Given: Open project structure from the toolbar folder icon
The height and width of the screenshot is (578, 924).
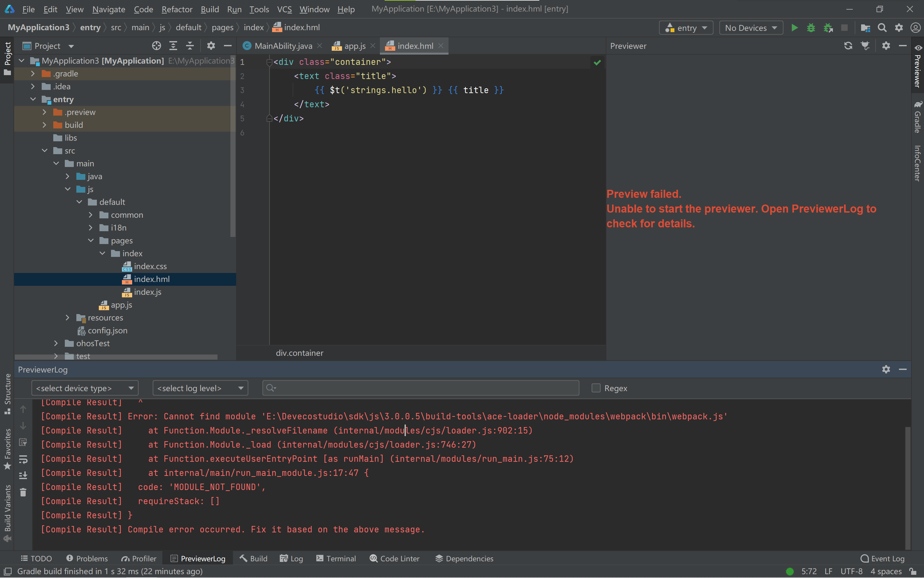Looking at the screenshot, I should (865, 28).
